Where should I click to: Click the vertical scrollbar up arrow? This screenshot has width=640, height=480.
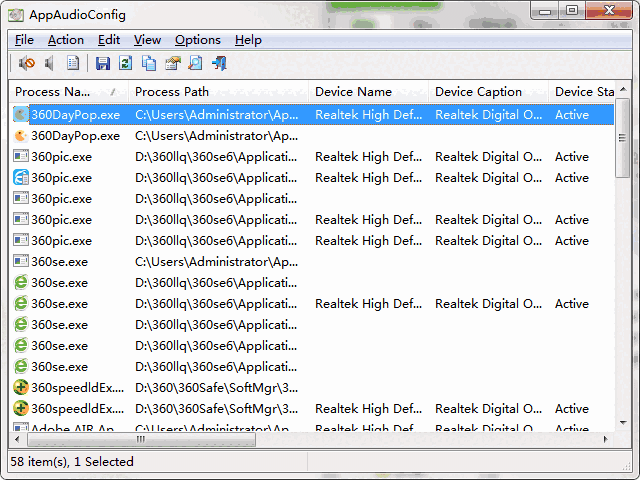point(623,89)
